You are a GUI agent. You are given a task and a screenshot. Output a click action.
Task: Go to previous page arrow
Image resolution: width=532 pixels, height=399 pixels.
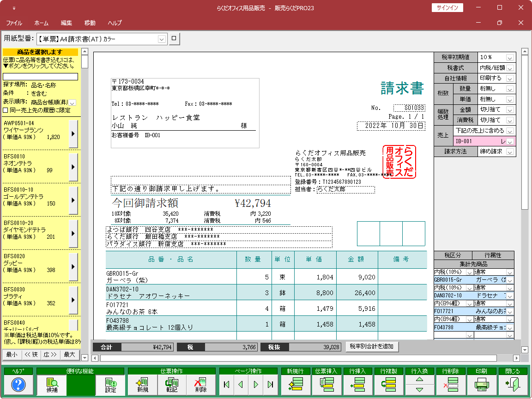coord(241,384)
